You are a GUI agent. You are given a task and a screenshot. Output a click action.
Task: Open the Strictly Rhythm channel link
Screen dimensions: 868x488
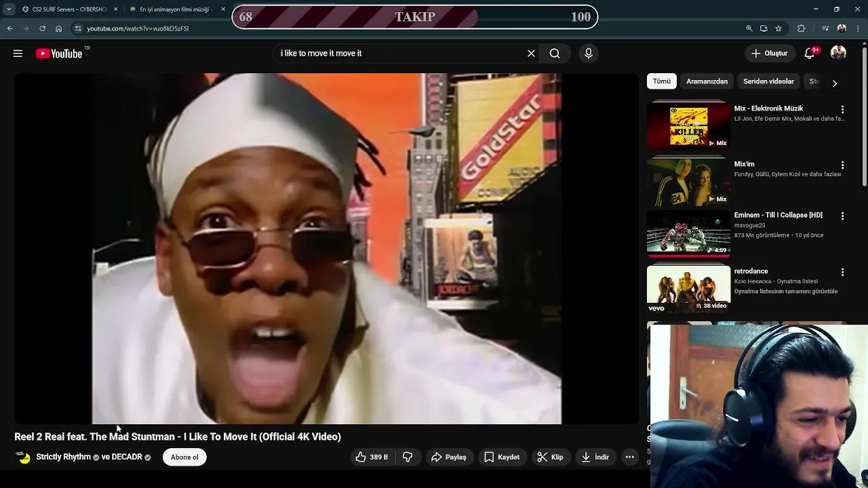pos(63,457)
